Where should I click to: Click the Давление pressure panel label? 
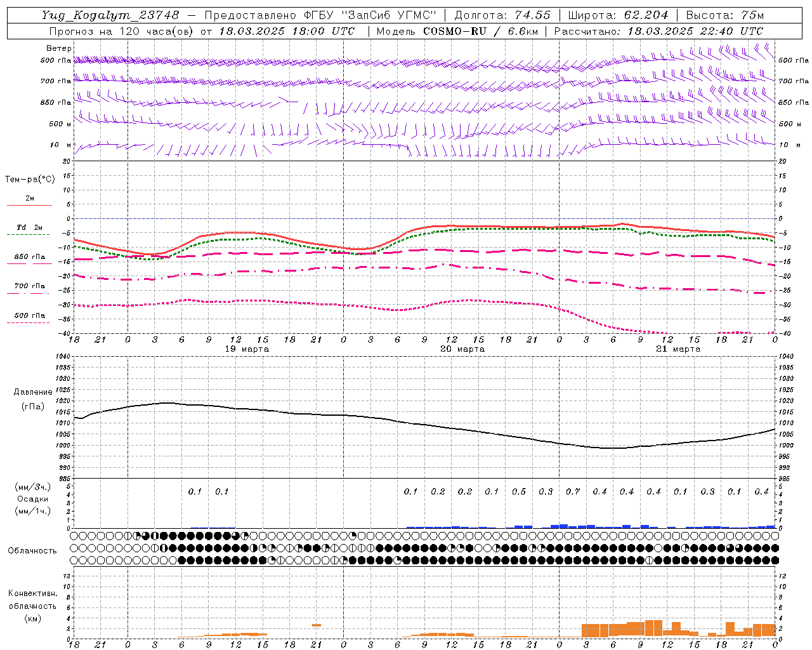pos(33,392)
